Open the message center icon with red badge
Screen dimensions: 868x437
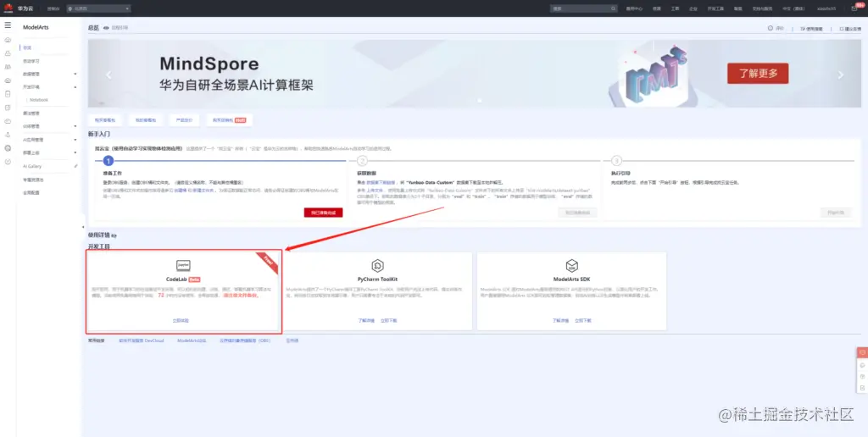(x=854, y=8)
